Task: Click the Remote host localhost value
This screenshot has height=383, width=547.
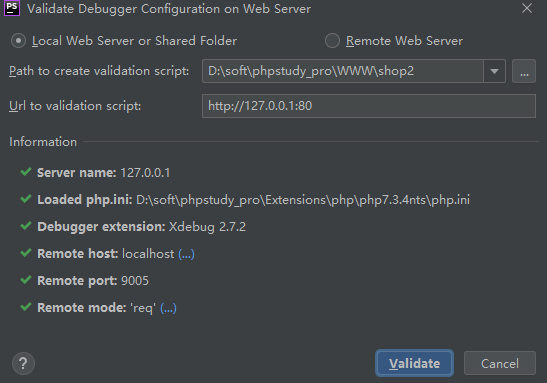Action: 148,254
